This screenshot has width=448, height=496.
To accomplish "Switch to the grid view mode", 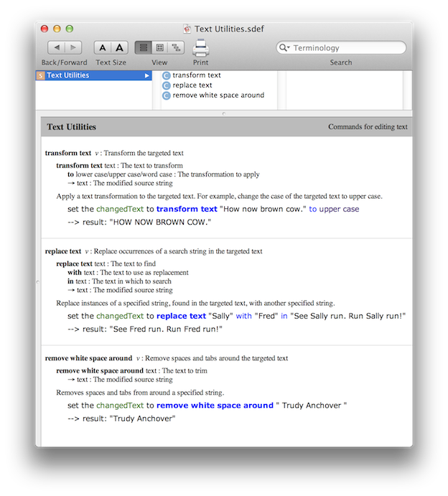I will (x=160, y=48).
